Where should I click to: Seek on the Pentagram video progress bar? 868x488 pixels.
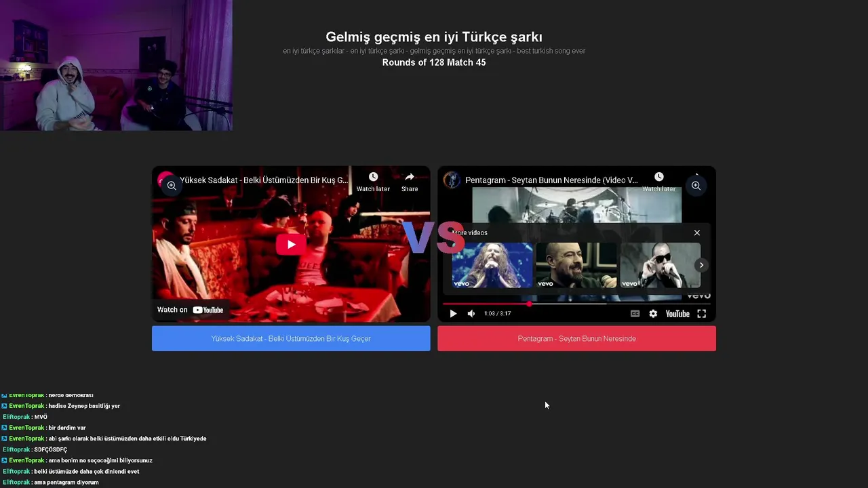(576, 304)
